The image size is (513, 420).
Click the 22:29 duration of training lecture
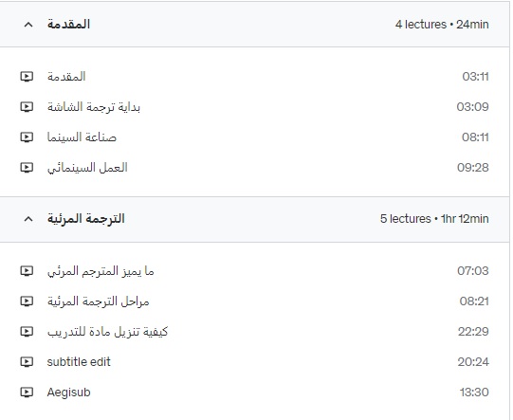[473, 332]
